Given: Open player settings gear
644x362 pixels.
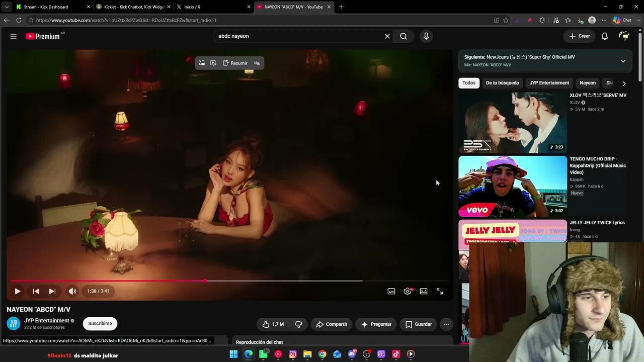Looking at the screenshot, I should point(408,291).
